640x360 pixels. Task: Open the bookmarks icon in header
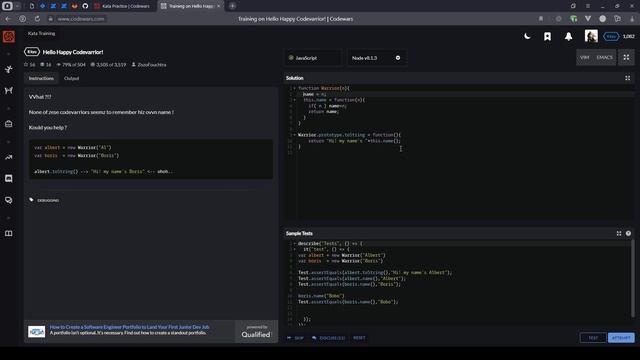[x=547, y=36]
